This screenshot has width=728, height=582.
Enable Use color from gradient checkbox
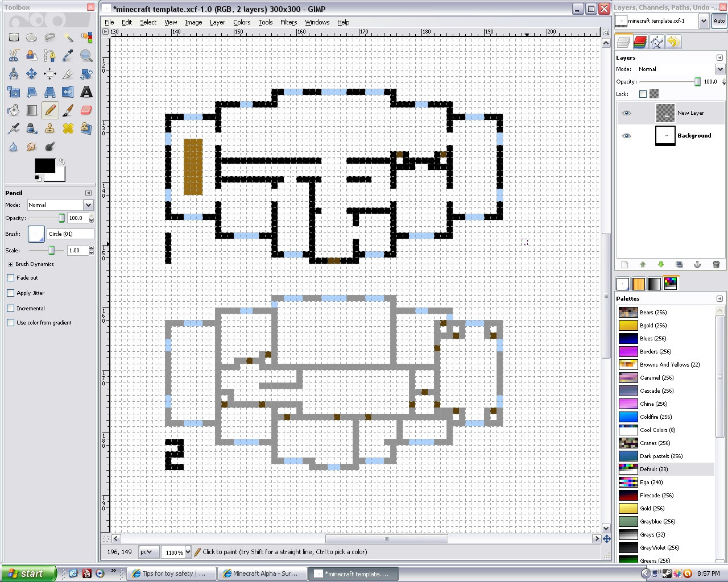pyautogui.click(x=10, y=323)
